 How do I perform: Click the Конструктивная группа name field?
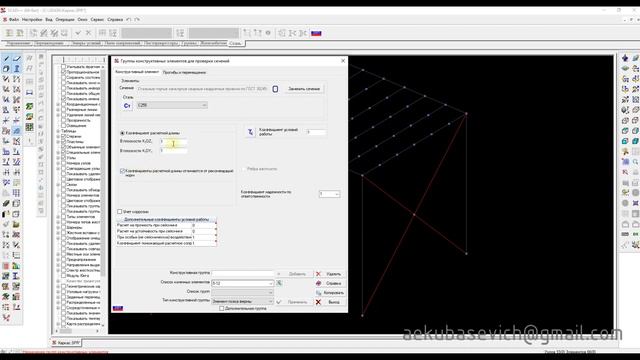coord(242,273)
